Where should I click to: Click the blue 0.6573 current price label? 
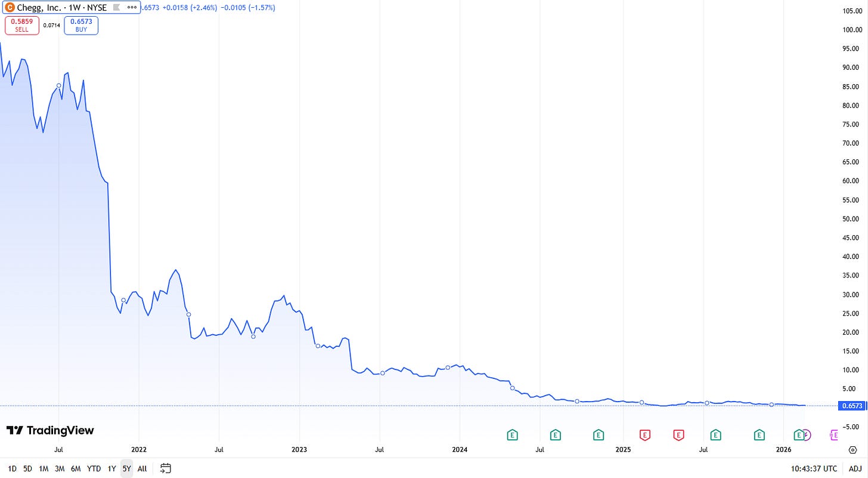click(851, 406)
